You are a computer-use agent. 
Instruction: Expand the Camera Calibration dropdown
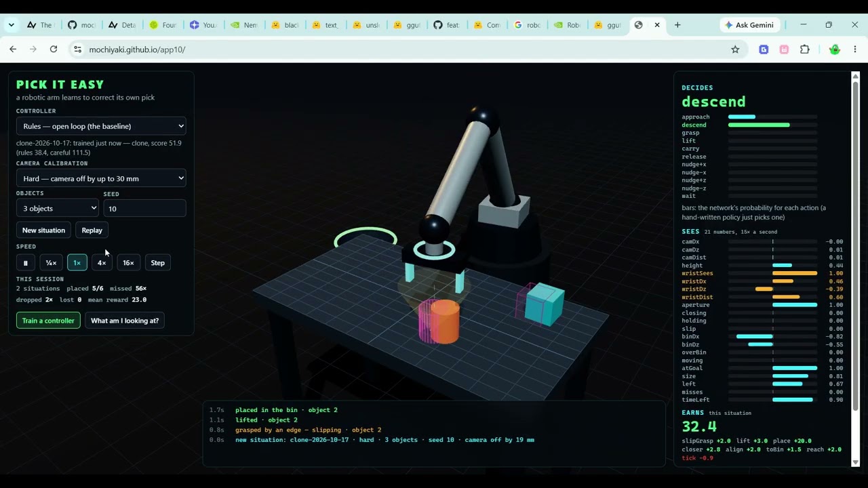(101, 178)
